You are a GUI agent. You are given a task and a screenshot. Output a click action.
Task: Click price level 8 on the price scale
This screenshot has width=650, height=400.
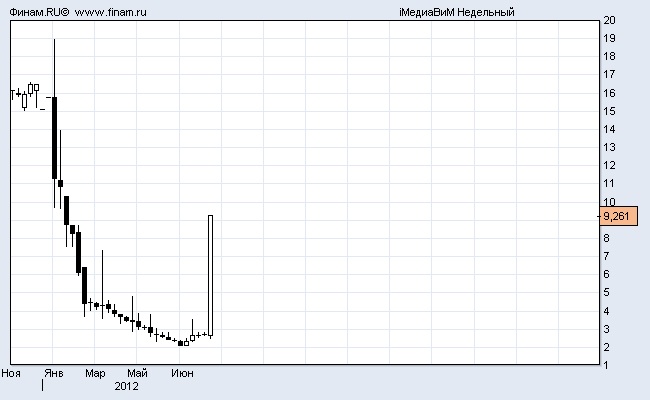point(606,238)
